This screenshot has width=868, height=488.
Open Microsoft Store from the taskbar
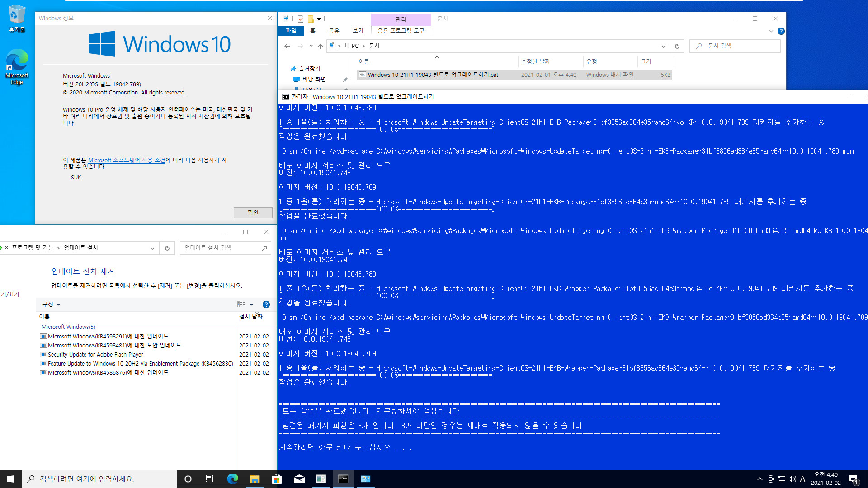click(x=277, y=479)
